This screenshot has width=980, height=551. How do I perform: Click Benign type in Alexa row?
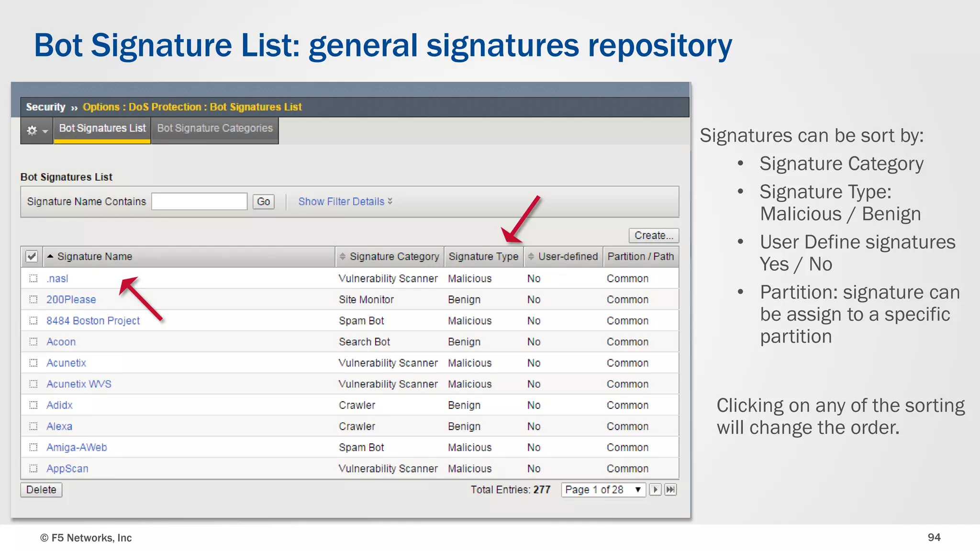click(x=464, y=427)
